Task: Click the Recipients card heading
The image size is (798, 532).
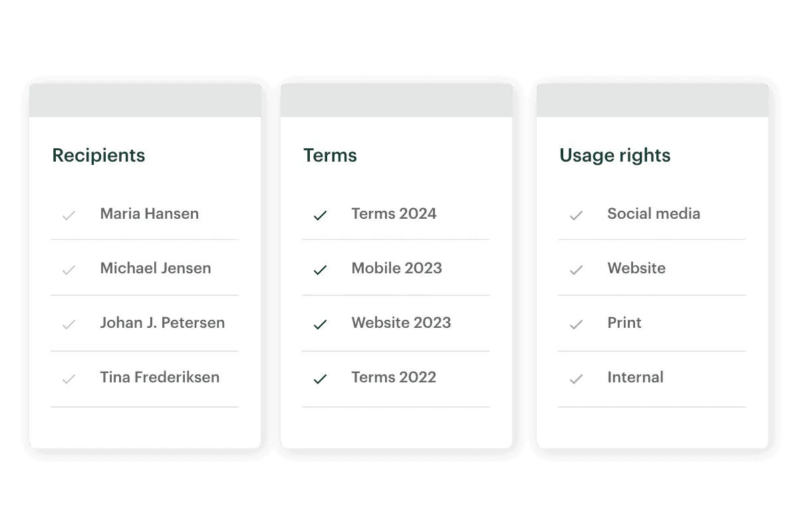Action: [x=98, y=155]
